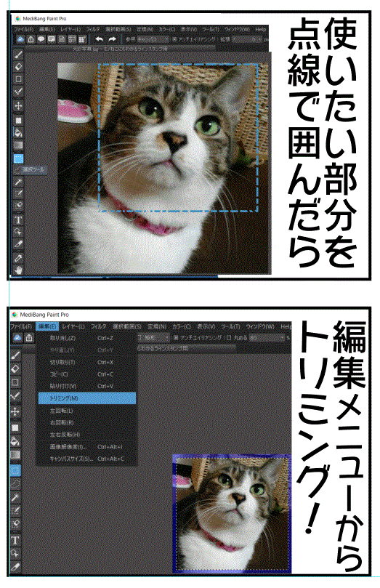Open 選択範囲(S) menu in top screenshot

point(118,29)
